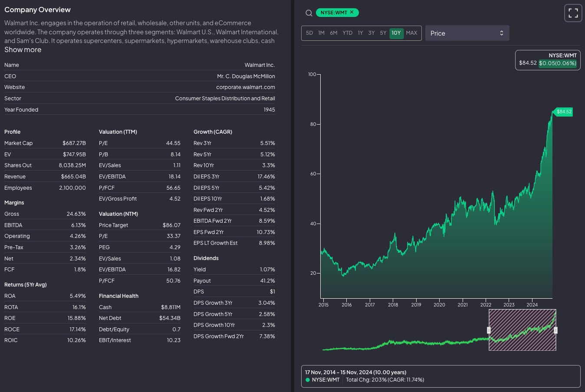Click the Market Cap value $687.27B

pyautogui.click(x=74, y=143)
